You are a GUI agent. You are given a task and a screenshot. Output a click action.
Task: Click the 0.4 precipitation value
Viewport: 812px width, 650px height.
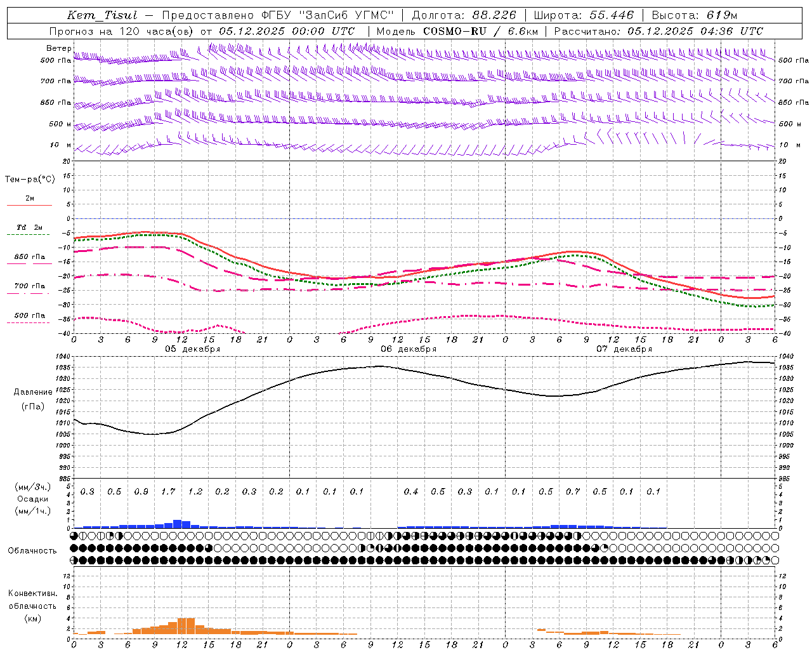(x=411, y=492)
